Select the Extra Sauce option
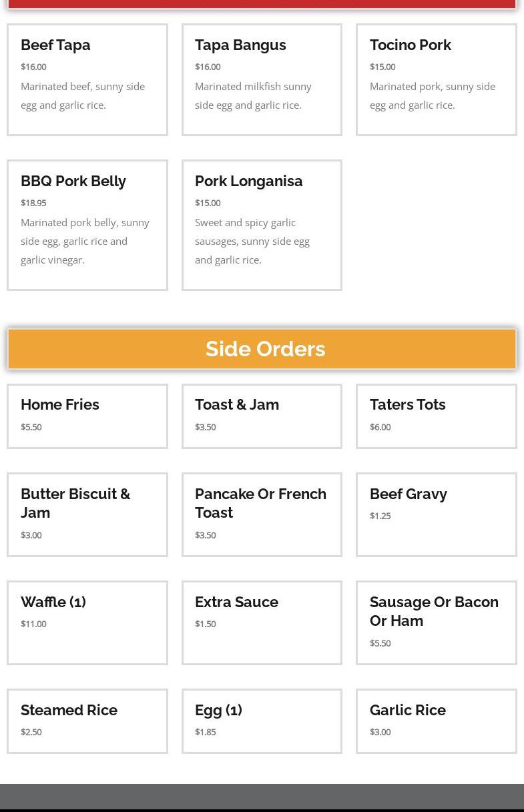The width and height of the screenshot is (524, 812). pyautogui.click(x=236, y=602)
